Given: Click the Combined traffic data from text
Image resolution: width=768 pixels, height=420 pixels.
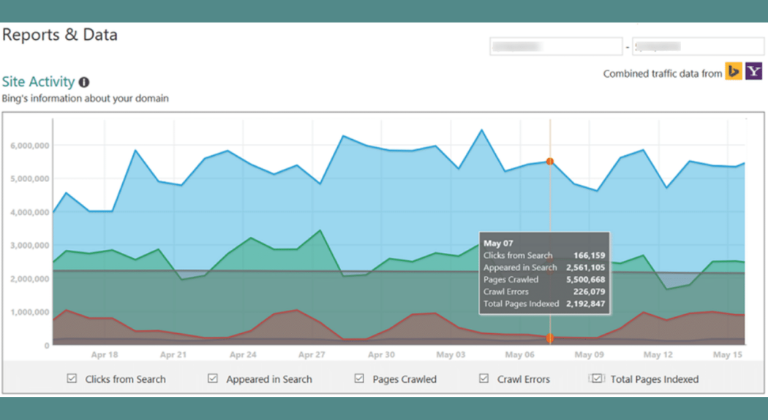Looking at the screenshot, I should pos(661,73).
